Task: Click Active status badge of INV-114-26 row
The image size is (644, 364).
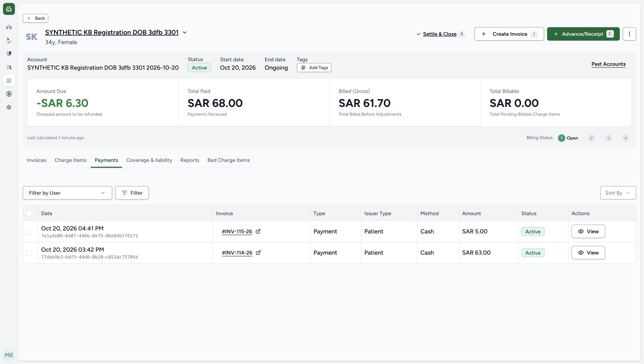Action: click(x=533, y=253)
